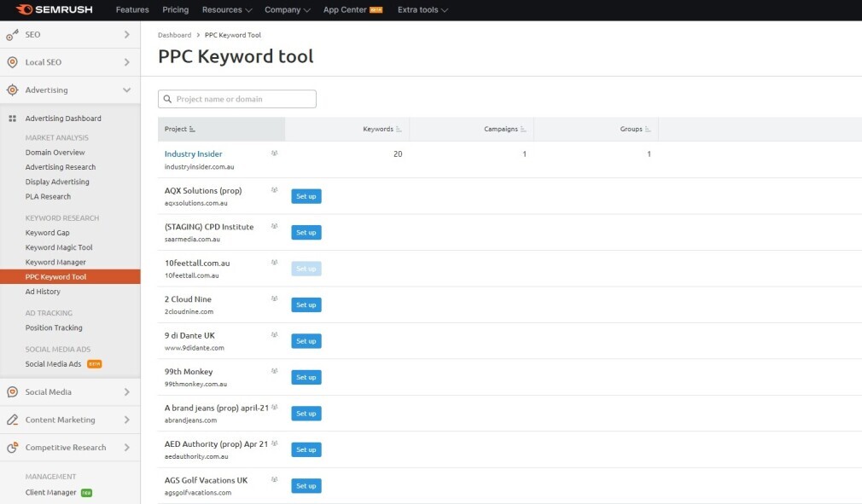Click Set up for AQX Solutions (prop)
Image resolution: width=862 pixels, height=504 pixels.
(x=306, y=196)
